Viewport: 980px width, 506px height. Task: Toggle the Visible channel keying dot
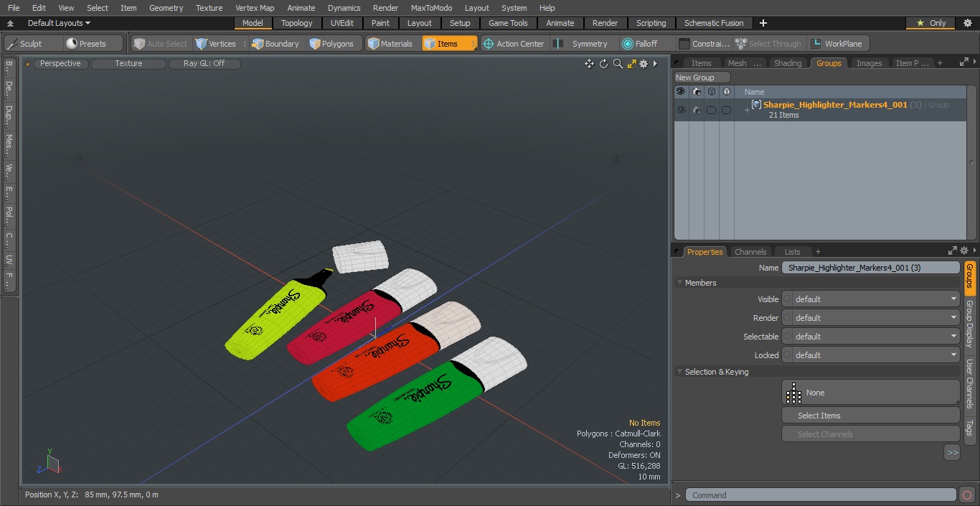tap(787, 299)
